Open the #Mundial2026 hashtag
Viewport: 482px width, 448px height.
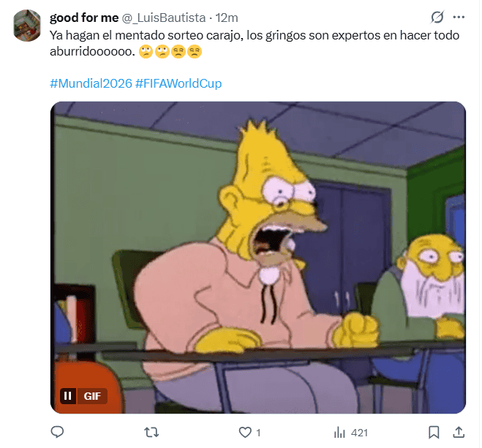pyautogui.click(x=91, y=83)
